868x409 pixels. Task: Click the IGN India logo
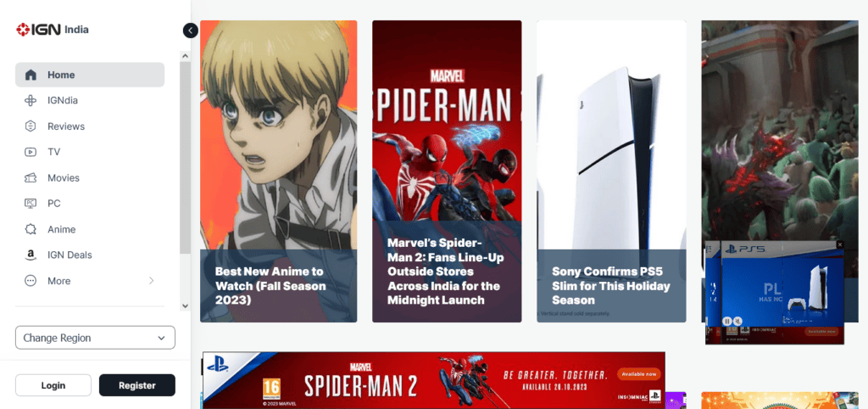point(52,30)
